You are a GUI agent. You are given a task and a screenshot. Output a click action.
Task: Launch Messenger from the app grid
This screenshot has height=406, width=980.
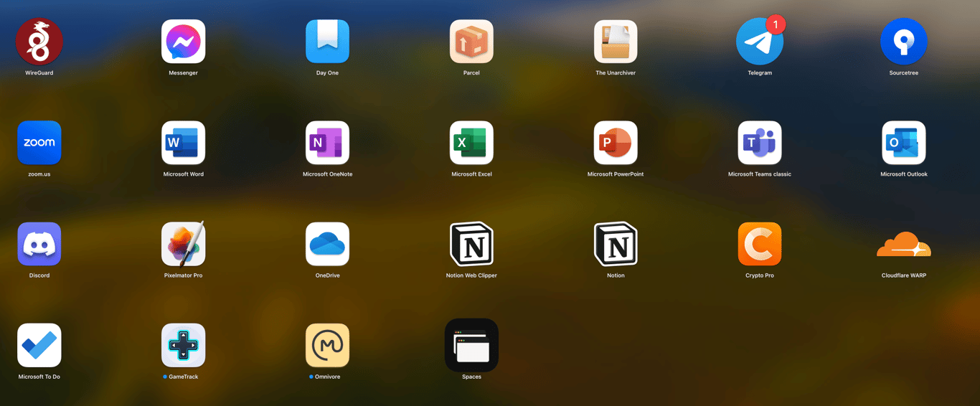coord(183,42)
